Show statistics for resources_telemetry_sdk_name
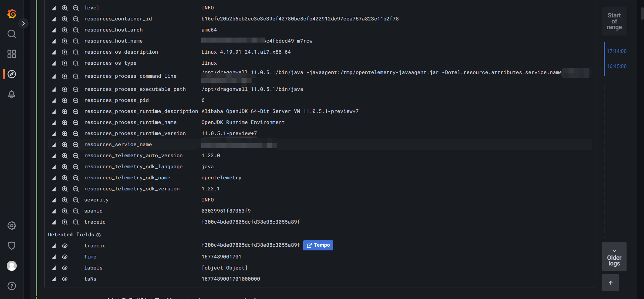Screen dimensions: 644x299 (54, 178)
